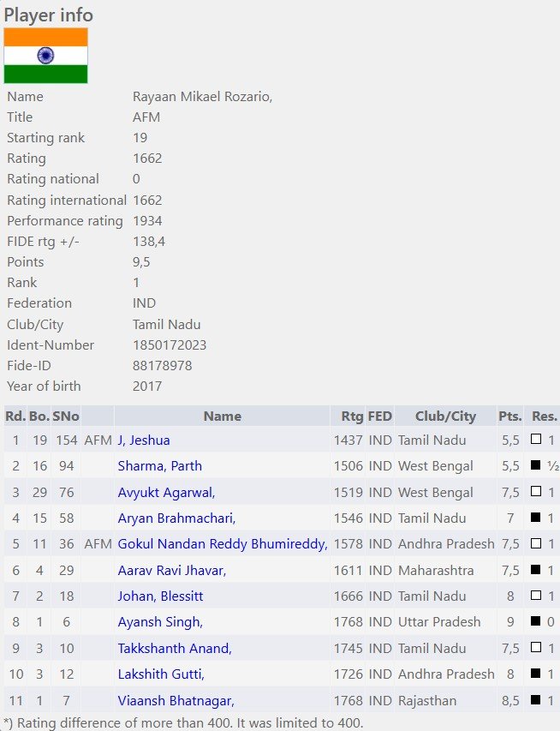Screen dimensions: 560x731
Task: Open Aryan Brahmachari player details
Action: click(x=176, y=518)
